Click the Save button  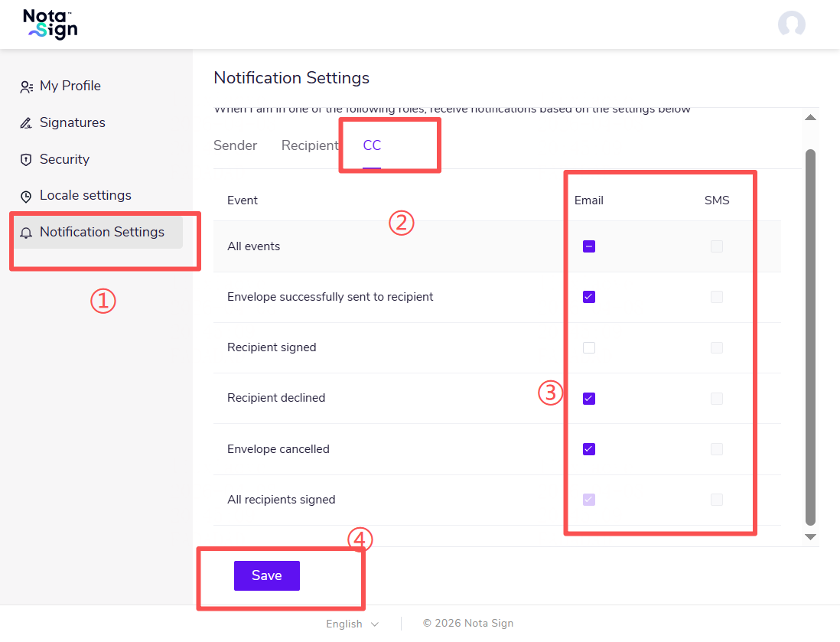click(x=266, y=575)
